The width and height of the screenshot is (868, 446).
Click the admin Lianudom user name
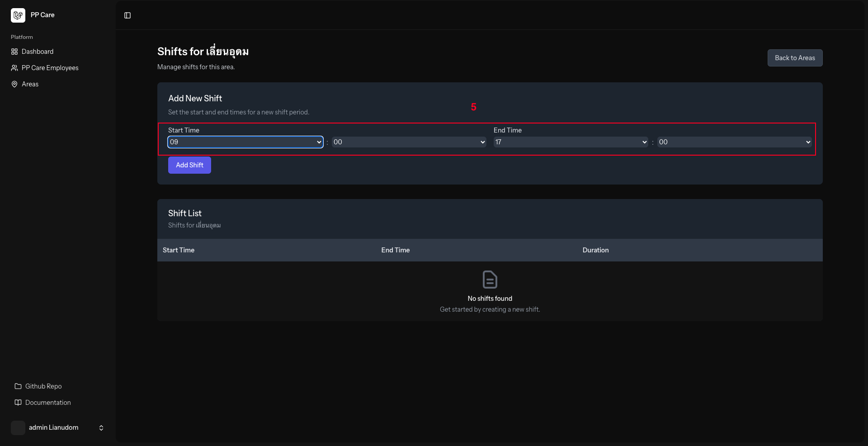[x=54, y=427]
